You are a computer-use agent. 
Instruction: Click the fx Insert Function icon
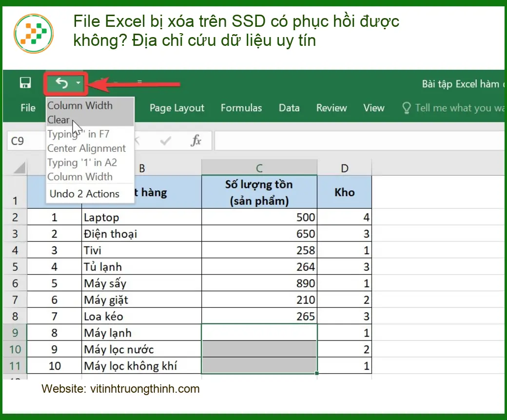[196, 141]
